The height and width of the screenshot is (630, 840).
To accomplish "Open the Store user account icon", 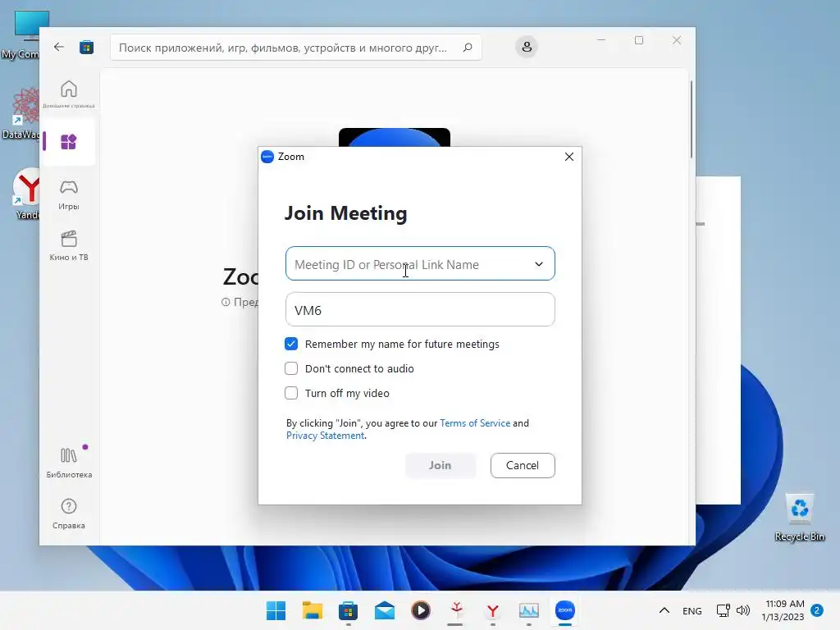I will click(x=527, y=47).
